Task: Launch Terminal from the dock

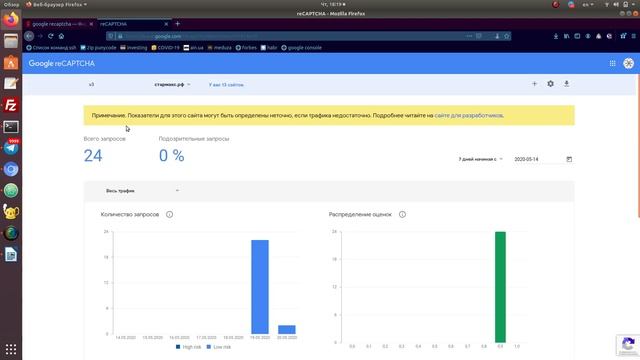Action: tap(11, 127)
